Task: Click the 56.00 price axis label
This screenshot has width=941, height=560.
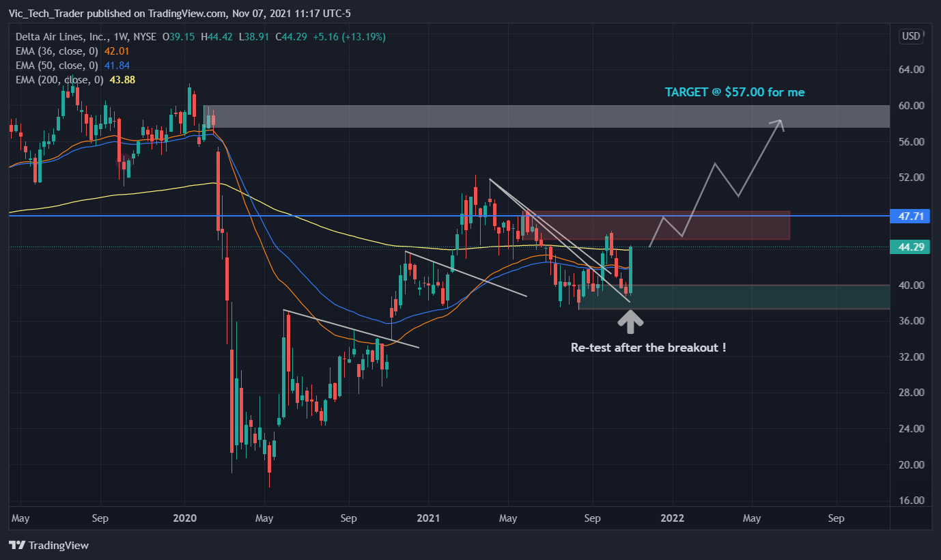Action: [x=913, y=142]
